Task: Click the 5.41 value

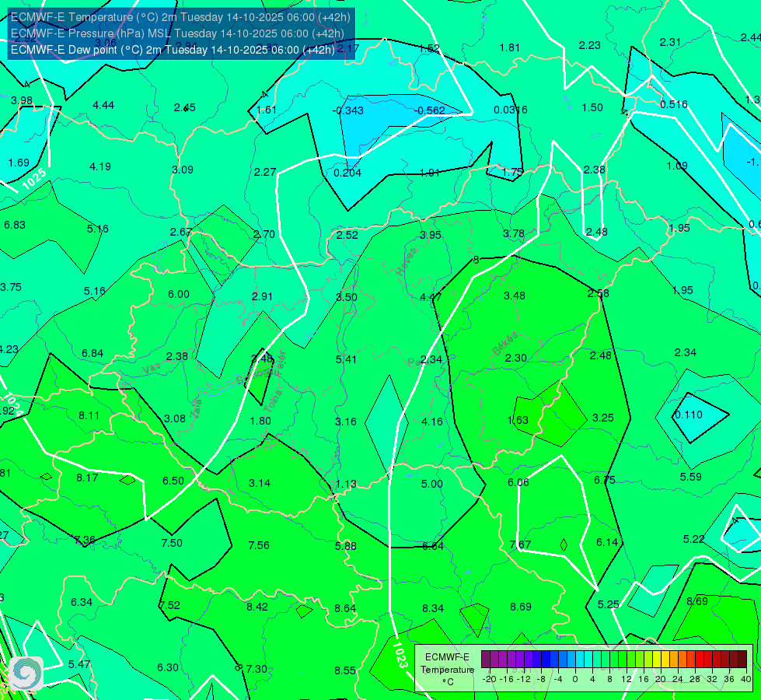Action: click(346, 359)
